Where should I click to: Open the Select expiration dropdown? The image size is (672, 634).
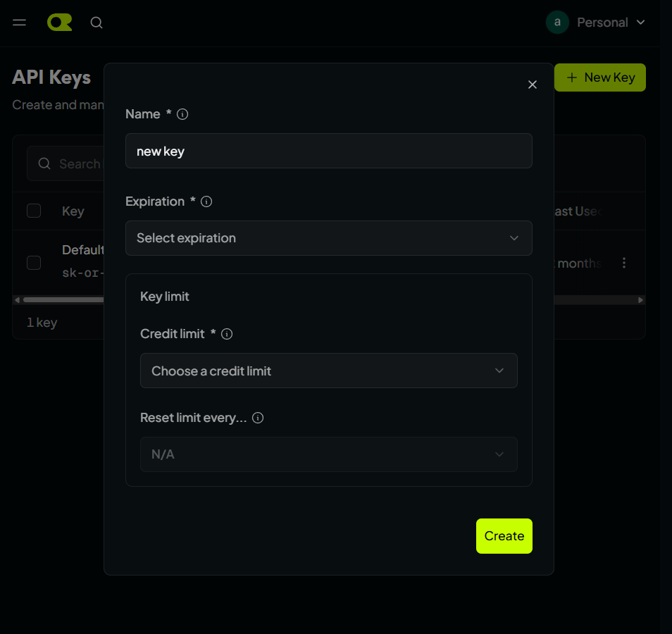329,238
